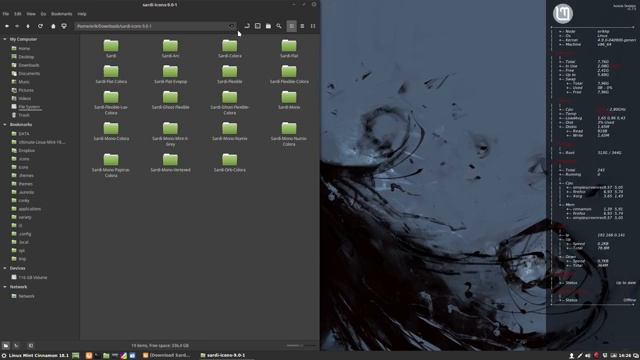Select Home in the sidebar

pos(24,49)
